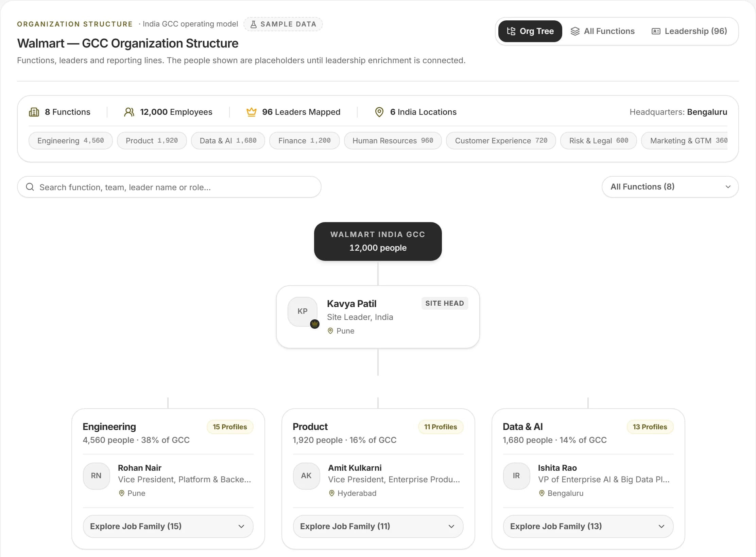
Task: Select the Engineering 4,560 function chip
Action: coord(70,141)
